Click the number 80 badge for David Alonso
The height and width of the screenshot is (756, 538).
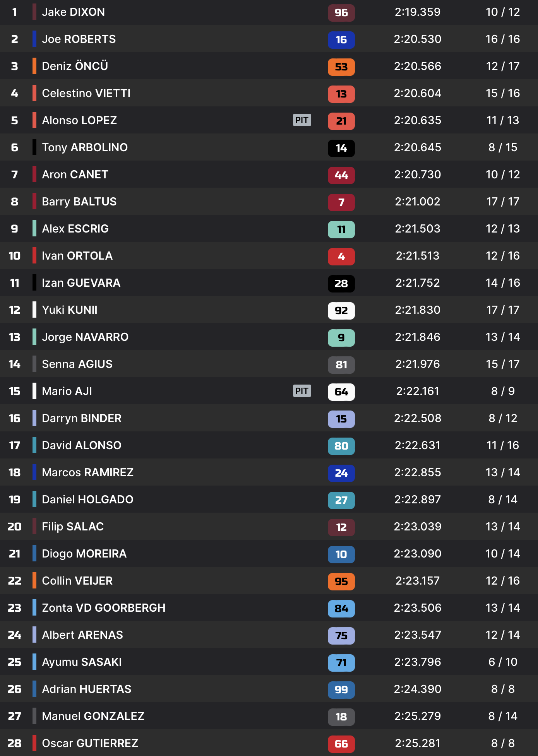pyautogui.click(x=341, y=446)
